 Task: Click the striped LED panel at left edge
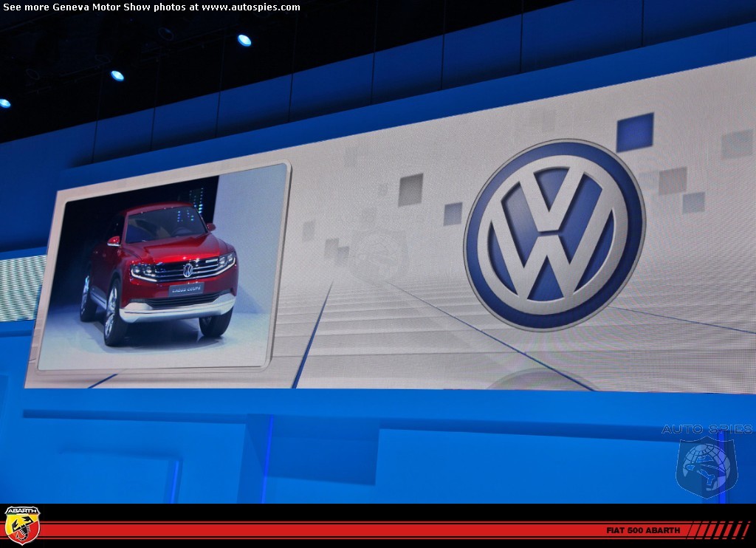tap(21, 288)
